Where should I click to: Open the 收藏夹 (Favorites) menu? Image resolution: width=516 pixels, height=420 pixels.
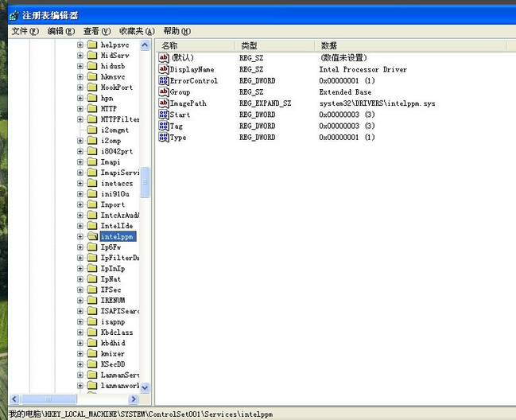137,31
